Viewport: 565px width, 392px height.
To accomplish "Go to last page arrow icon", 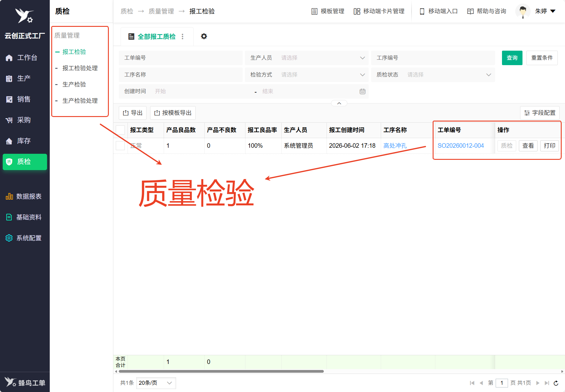I will [x=547, y=383].
